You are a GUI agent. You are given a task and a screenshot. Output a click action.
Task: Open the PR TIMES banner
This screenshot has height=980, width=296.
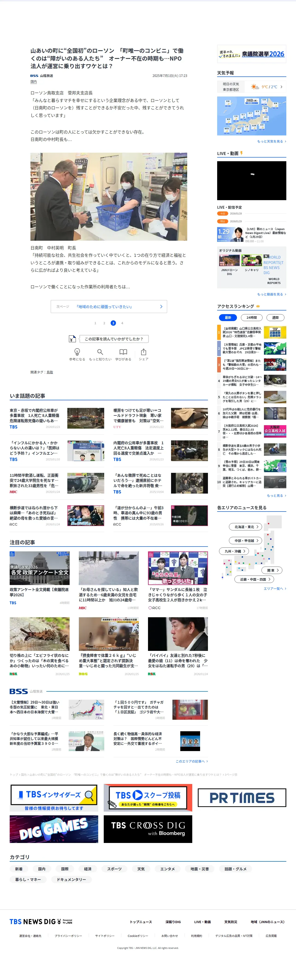click(x=242, y=798)
